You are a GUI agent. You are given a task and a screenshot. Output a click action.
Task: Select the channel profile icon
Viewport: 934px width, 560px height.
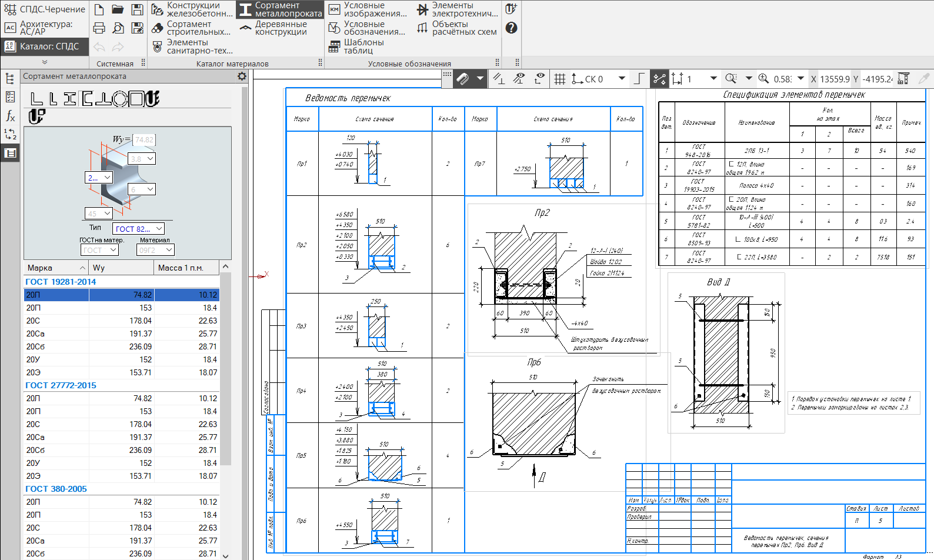tap(87, 99)
